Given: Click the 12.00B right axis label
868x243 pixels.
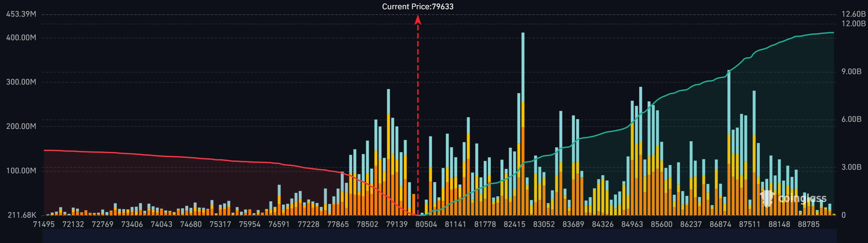Looking at the screenshot, I should click(x=853, y=24).
